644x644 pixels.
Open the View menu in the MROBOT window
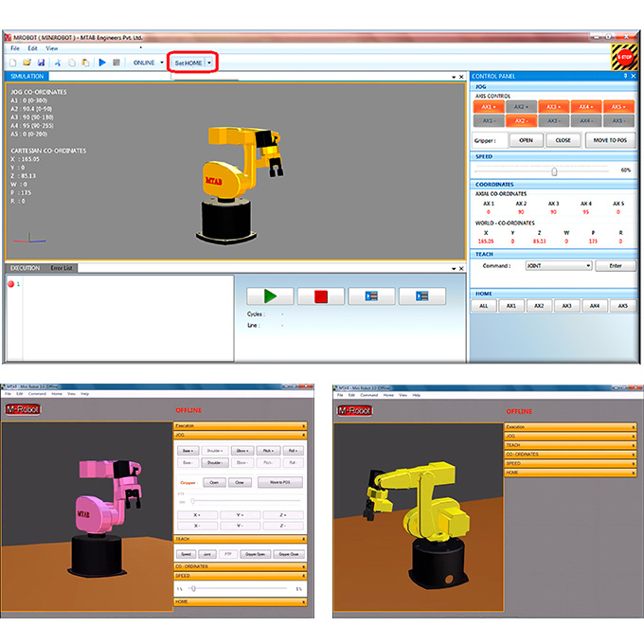(52, 48)
